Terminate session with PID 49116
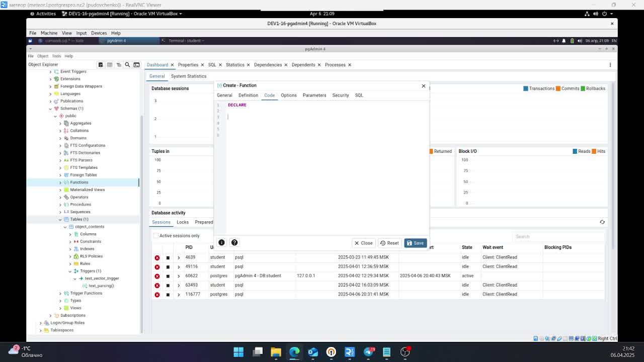 tap(157, 266)
